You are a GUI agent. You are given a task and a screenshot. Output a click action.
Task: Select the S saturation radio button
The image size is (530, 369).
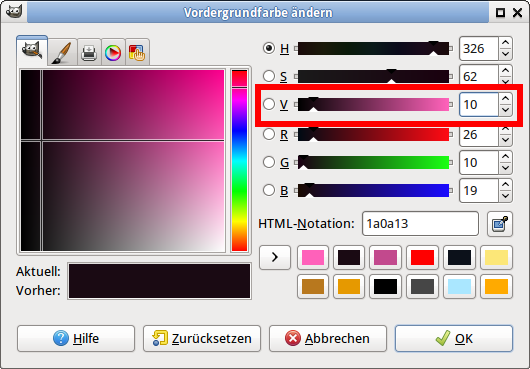point(269,76)
